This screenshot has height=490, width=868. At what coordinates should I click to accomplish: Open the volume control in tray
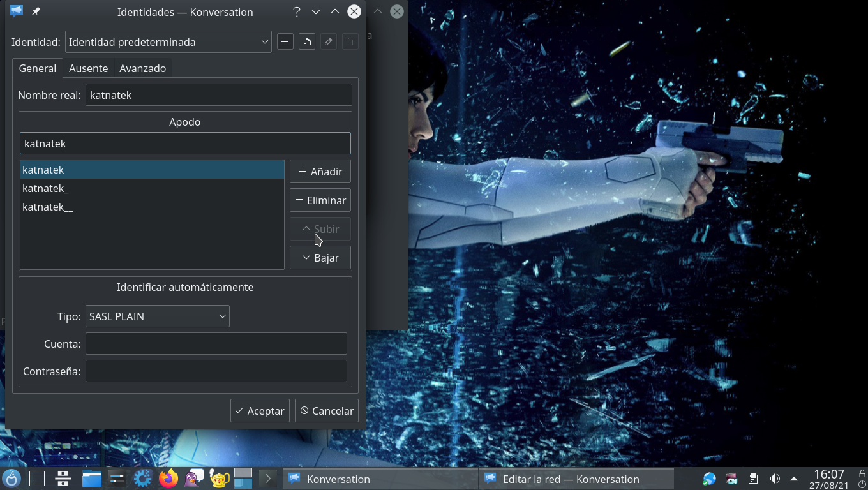(774, 479)
